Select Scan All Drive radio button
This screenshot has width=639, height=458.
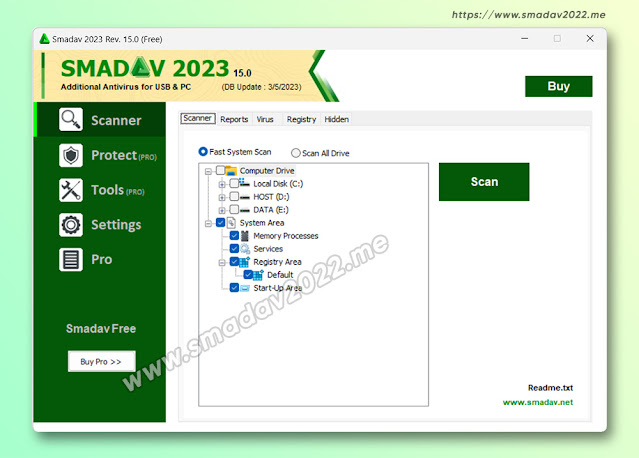coord(295,153)
